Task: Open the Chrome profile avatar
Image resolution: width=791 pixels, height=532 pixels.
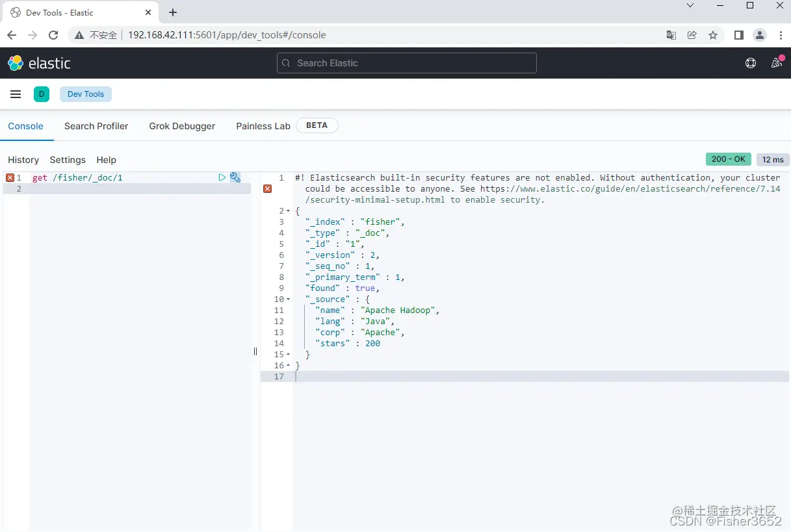Action: (x=759, y=35)
